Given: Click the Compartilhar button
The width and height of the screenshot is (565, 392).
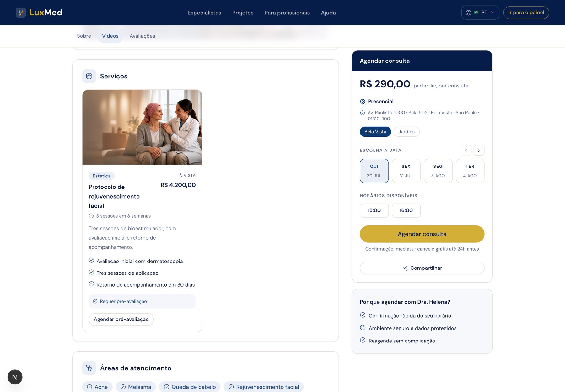Looking at the screenshot, I should [x=422, y=268].
